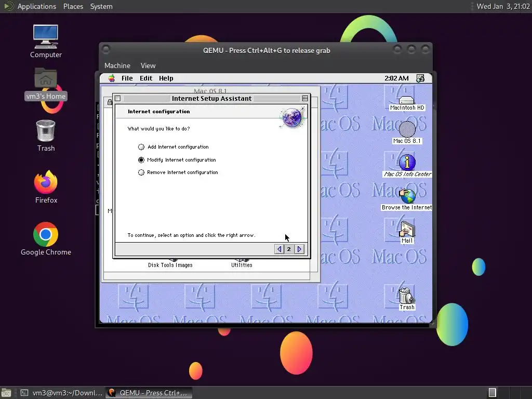Click the 'To continue, select an option' instruction text
The height and width of the screenshot is (399, 532).
tap(191, 235)
